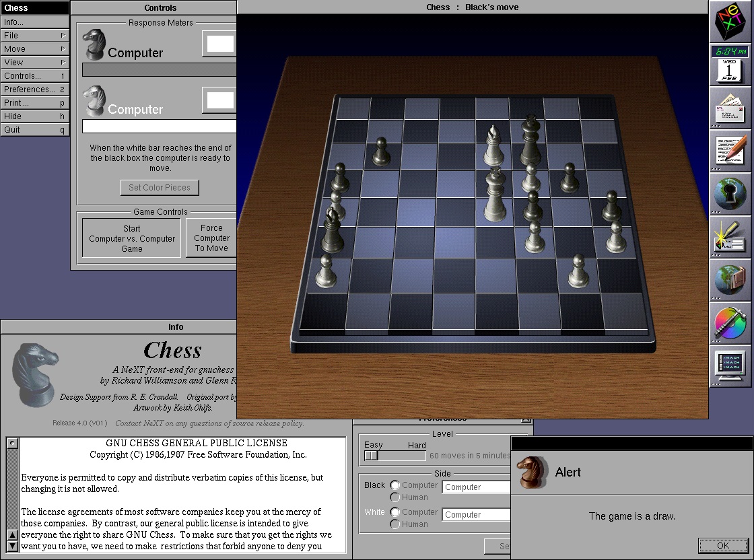Image resolution: width=754 pixels, height=560 pixels.
Task: Open the color wheel hammer dock icon
Action: click(x=731, y=324)
